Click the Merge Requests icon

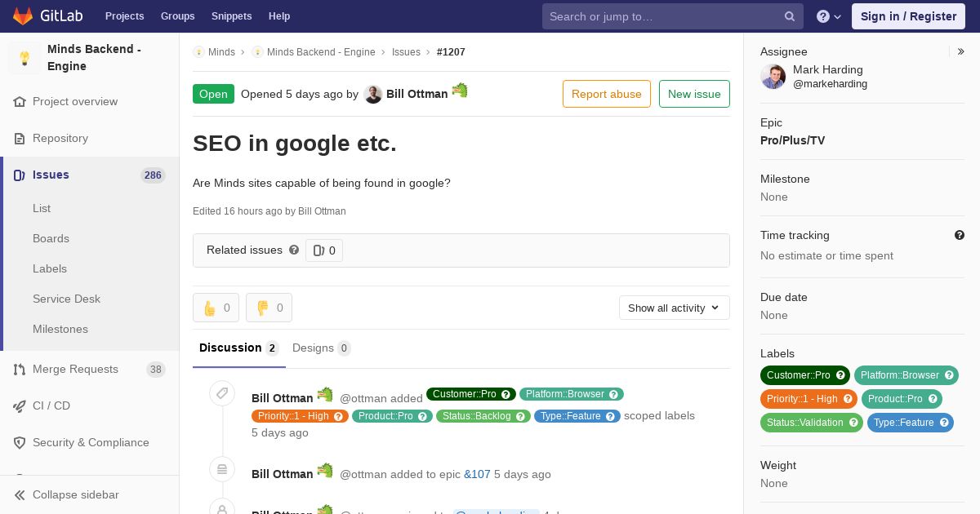pos(20,370)
